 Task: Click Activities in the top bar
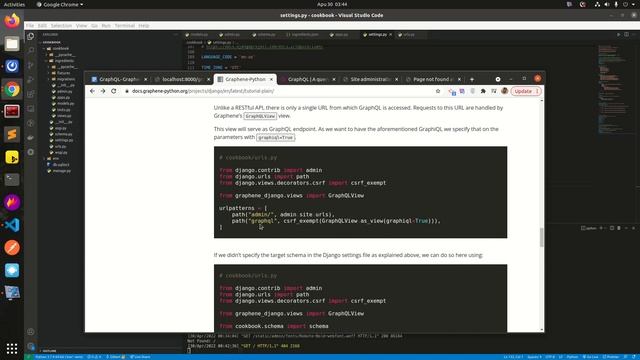coord(14,4)
